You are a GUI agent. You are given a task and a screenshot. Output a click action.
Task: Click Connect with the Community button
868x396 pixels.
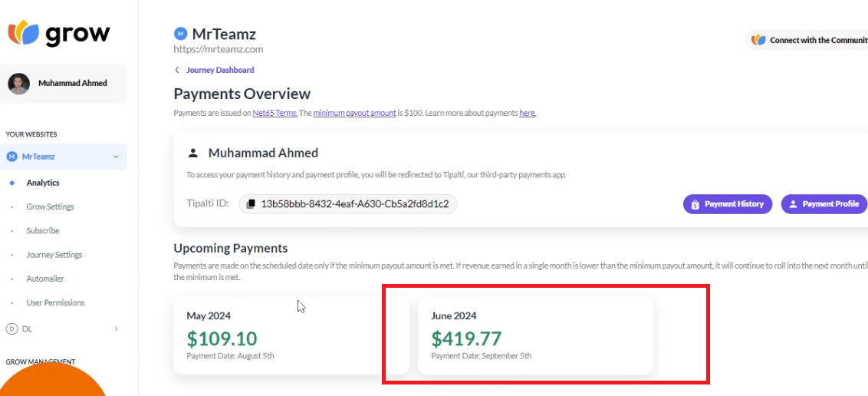point(807,40)
